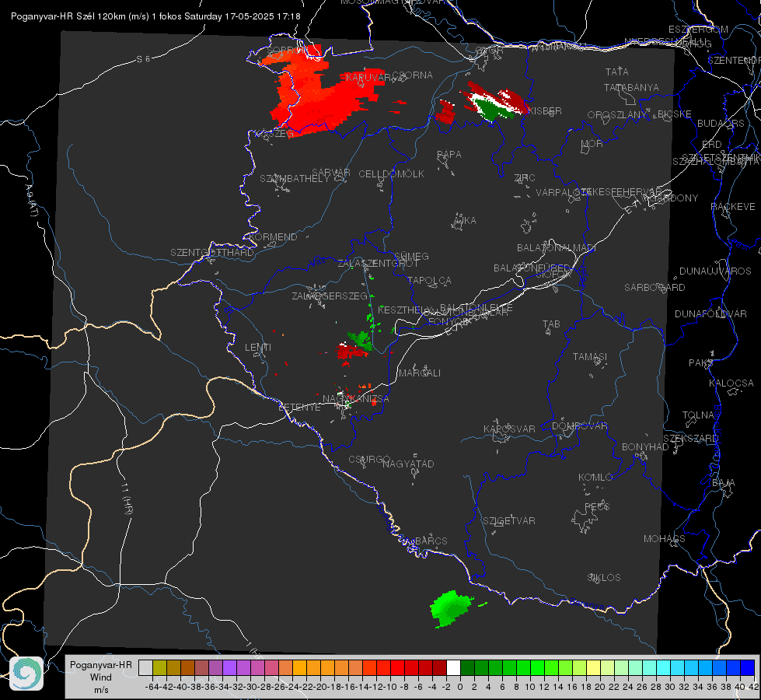Click the KAPOSVAR label

[x=509, y=429]
